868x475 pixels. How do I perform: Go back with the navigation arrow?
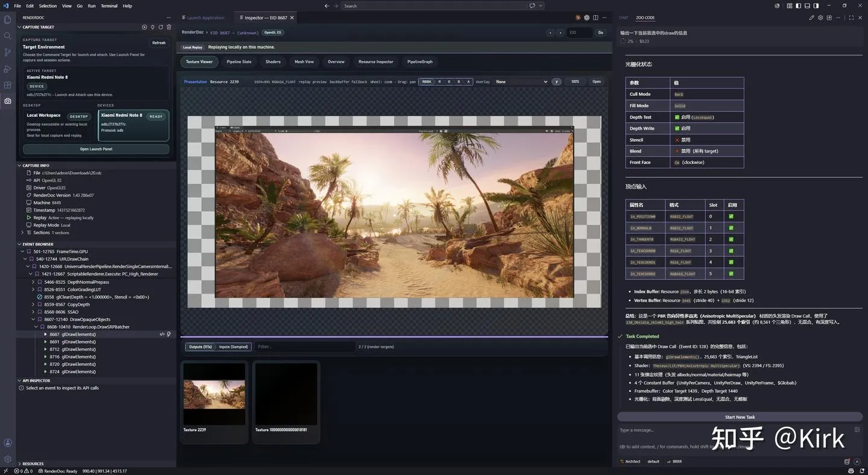pyautogui.click(x=327, y=6)
